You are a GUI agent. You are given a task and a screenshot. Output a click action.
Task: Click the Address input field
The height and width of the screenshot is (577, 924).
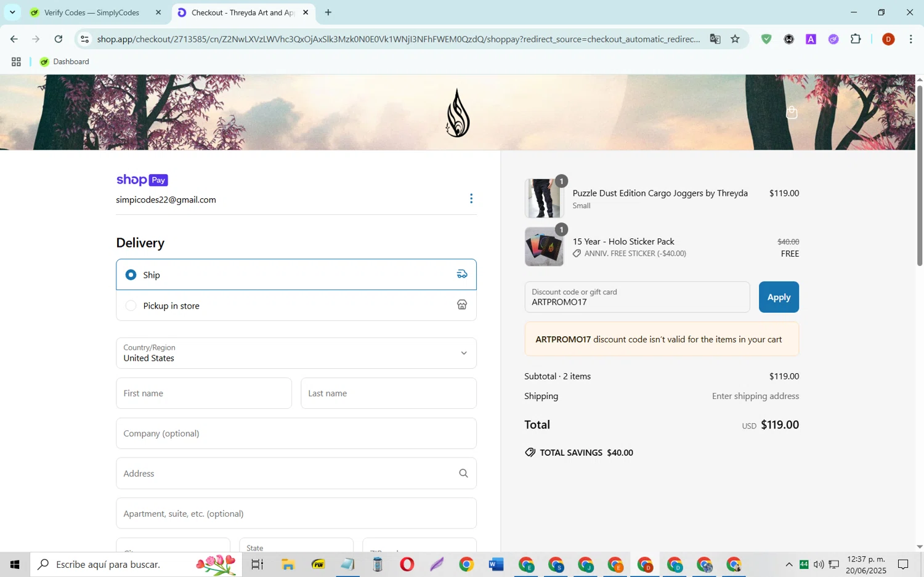tap(296, 474)
